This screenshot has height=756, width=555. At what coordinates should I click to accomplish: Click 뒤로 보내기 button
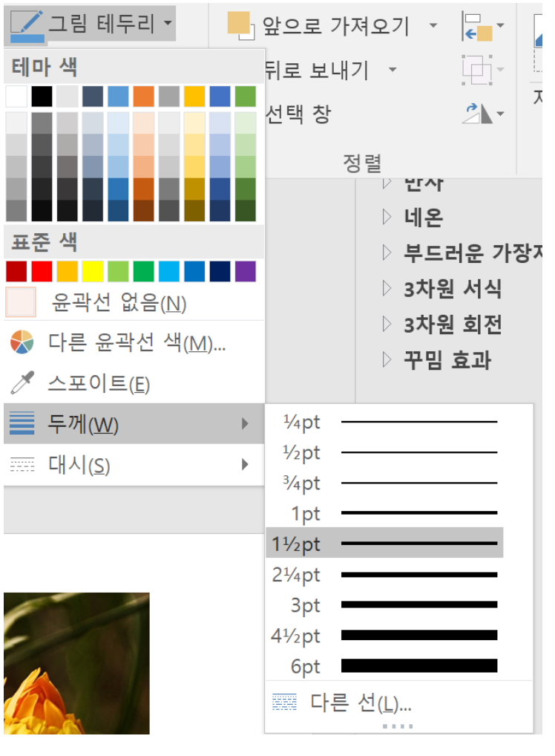tap(318, 71)
